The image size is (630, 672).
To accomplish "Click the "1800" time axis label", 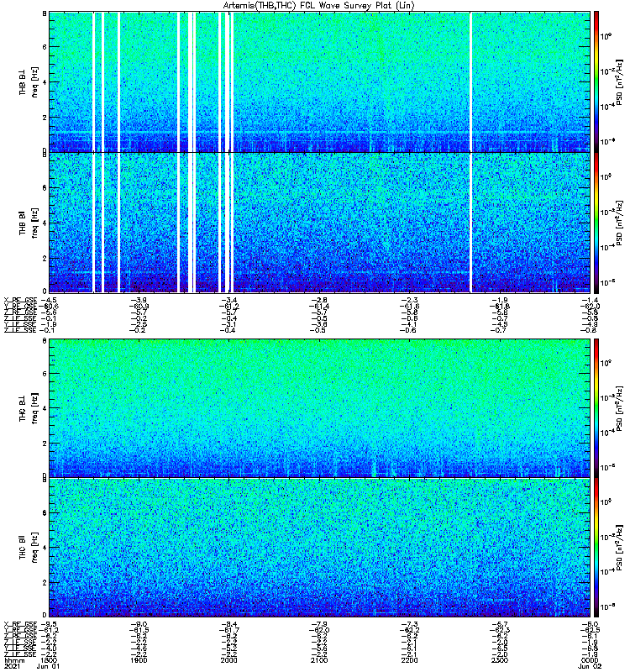I will click(49, 660).
